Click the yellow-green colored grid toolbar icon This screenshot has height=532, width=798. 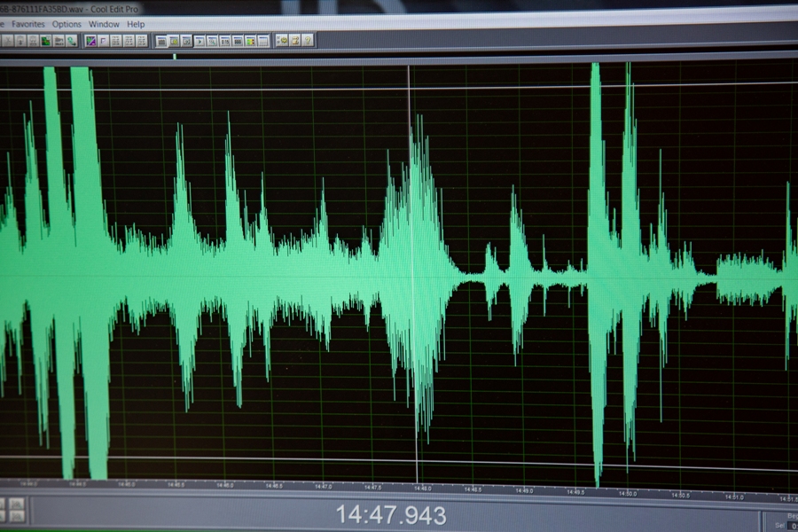251,41
